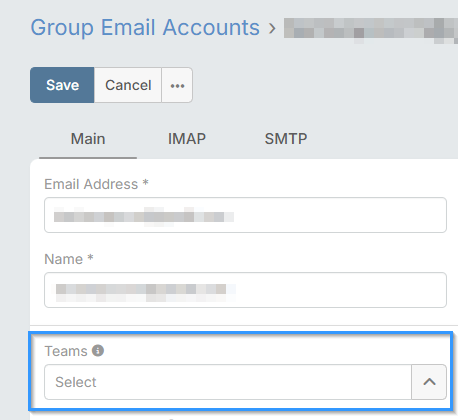Click inside the Email Address field
This screenshot has width=458, height=420.
[x=245, y=215]
